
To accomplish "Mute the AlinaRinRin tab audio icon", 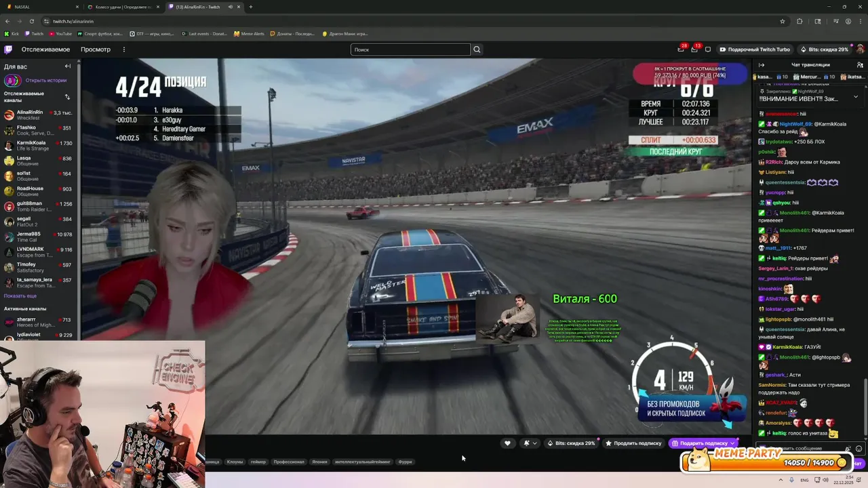I will [x=230, y=7].
